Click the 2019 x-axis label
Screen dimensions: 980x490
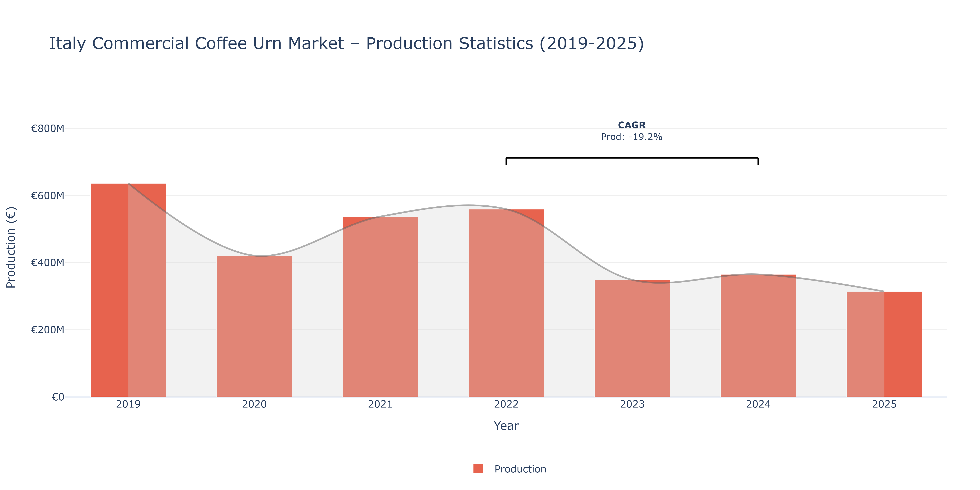pos(128,404)
